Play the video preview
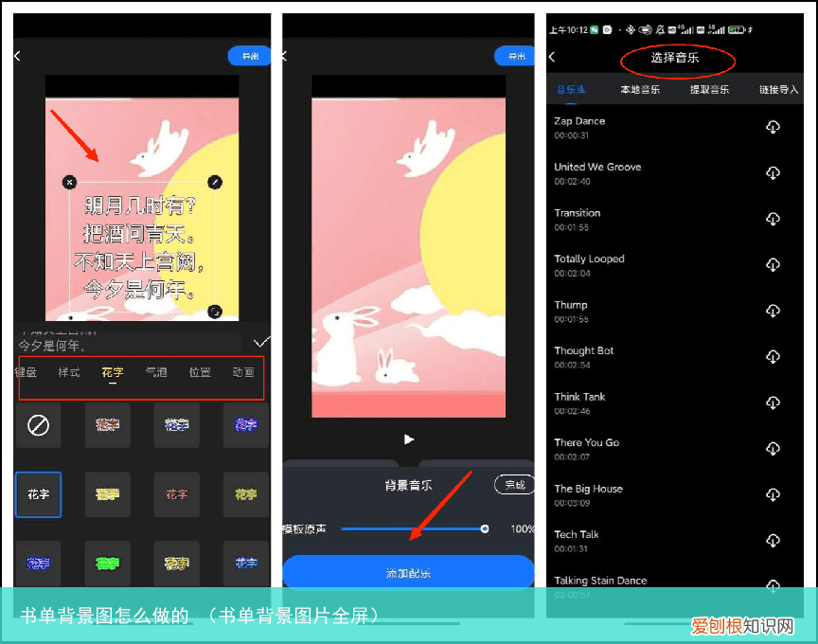Image resolution: width=818 pixels, height=644 pixels. (x=408, y=439)
